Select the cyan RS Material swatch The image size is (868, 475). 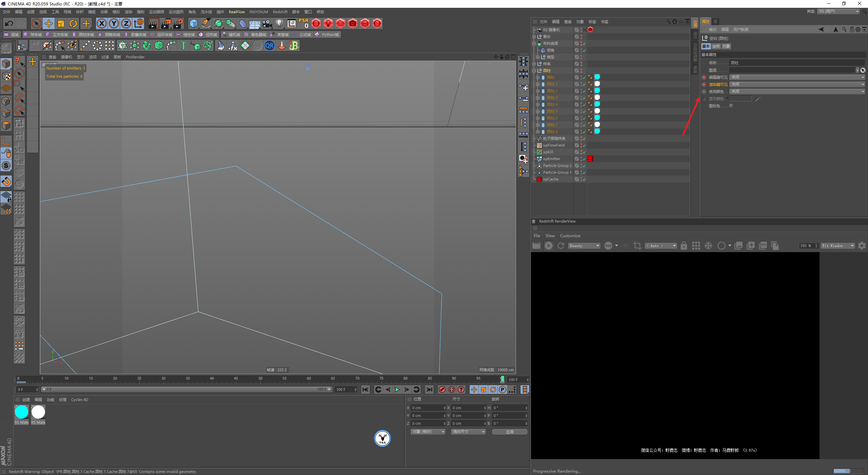click(22, 412)
